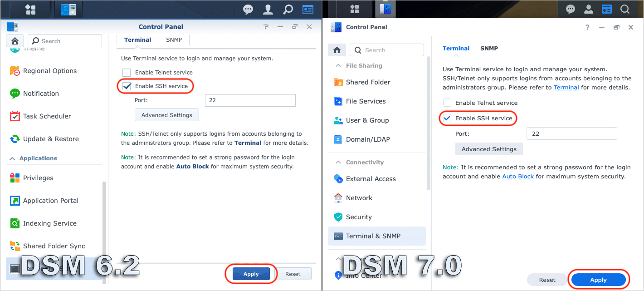Click DSM 7.0 sidebar scrollbar
644x291 pixels.
[x=429, y=123]
